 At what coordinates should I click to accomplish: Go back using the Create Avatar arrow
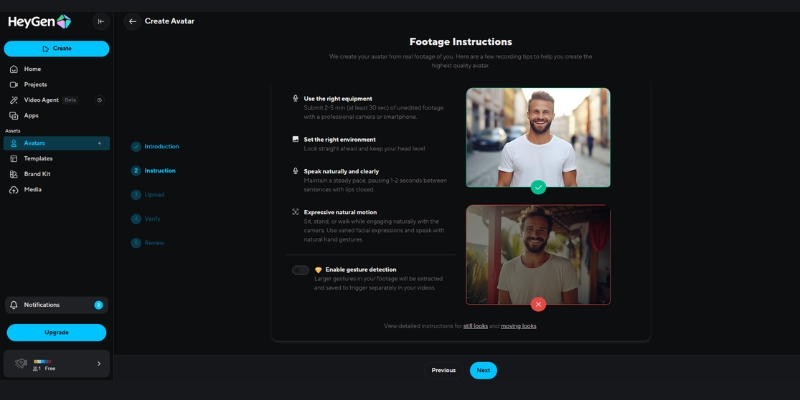click(133, 21)
